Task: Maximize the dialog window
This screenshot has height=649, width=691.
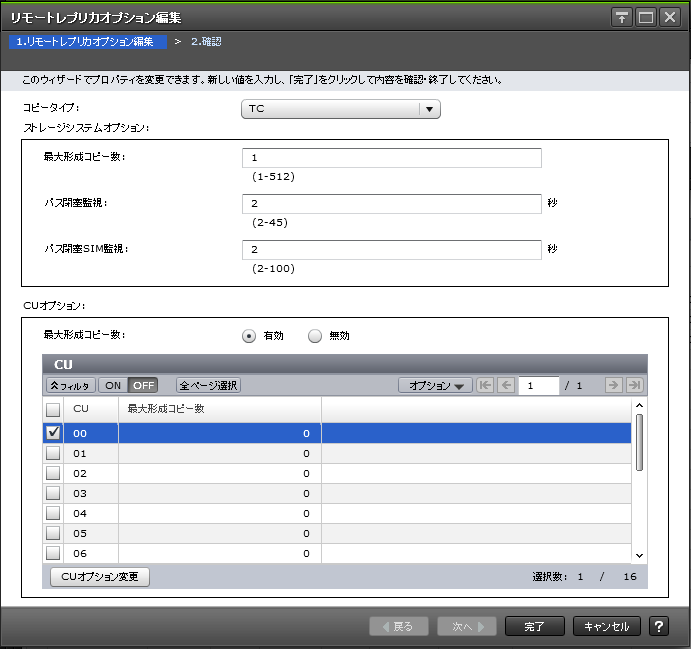Action: tap(646, 17)
